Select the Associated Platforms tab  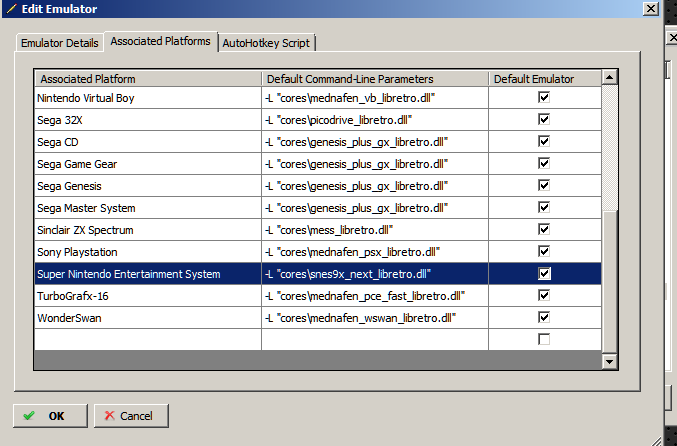tap(161, 41)
